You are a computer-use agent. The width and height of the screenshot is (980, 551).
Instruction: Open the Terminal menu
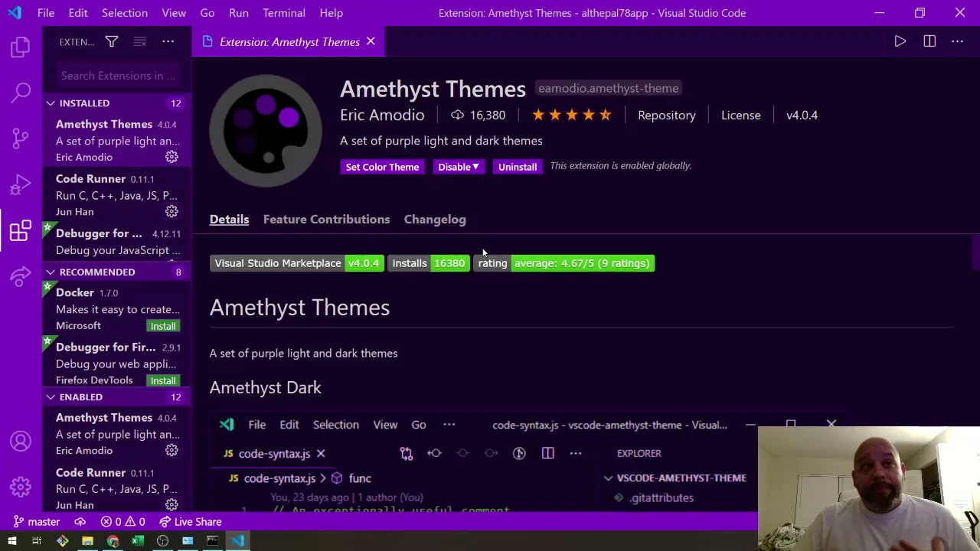[284, 13]
